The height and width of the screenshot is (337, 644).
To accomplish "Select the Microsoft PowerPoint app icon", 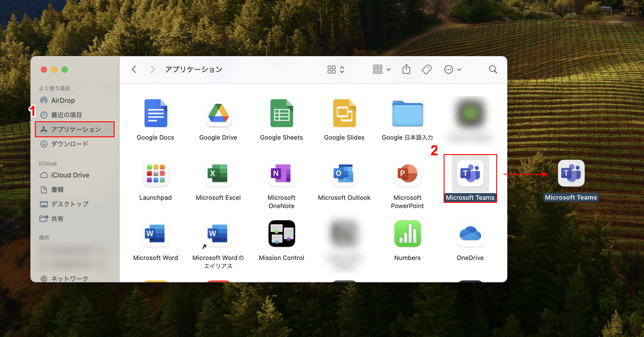I will click(407, 173).
